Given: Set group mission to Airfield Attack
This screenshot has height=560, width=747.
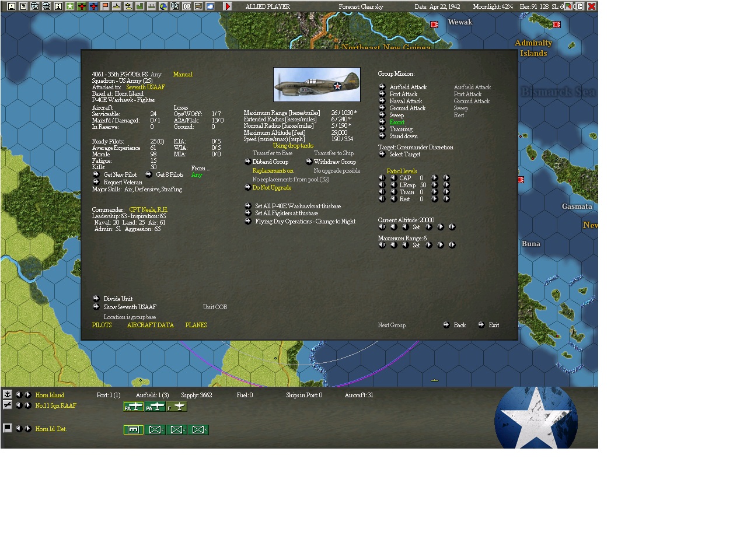Looking at the screenshot, I should 382,87.
